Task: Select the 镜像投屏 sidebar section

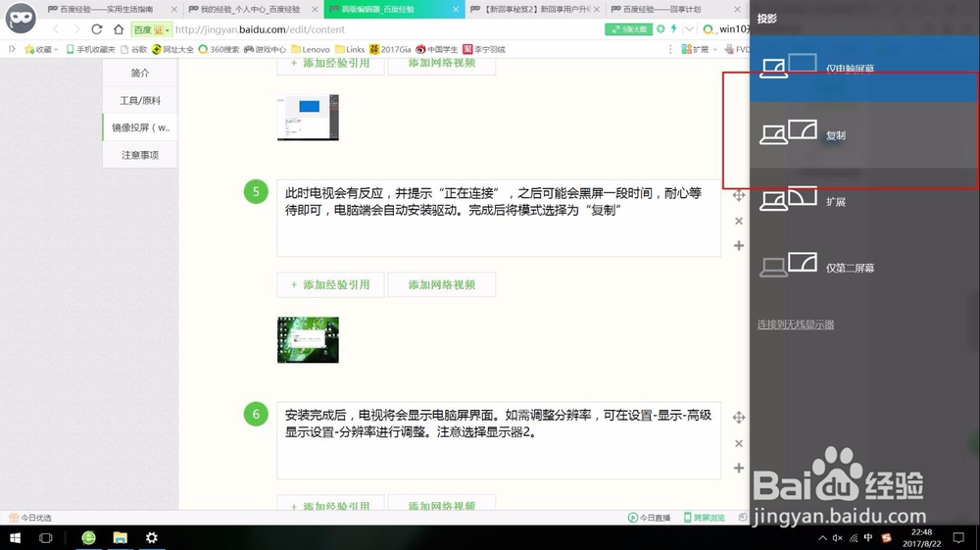Action: pyautogui.click(x=140, y=127)
